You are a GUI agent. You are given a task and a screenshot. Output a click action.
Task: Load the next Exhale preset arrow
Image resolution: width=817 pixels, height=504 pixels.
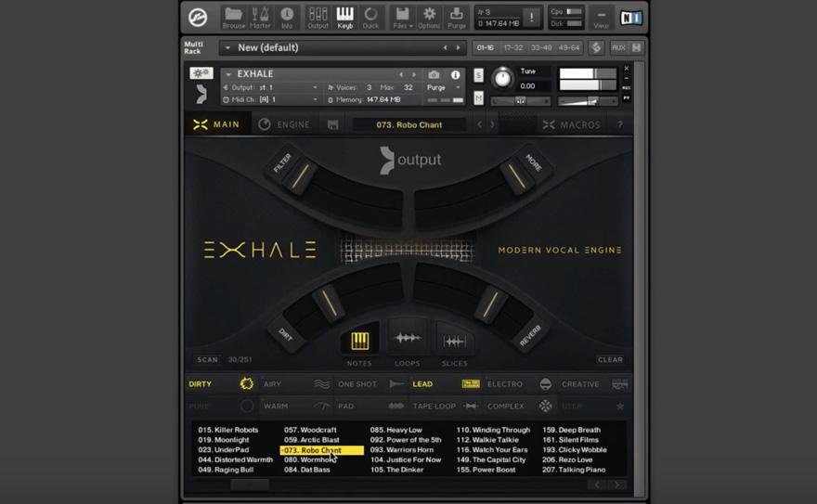tap(492, 125)
